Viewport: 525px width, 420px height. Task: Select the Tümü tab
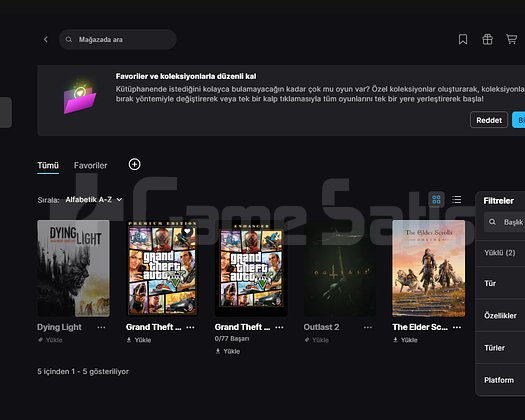[x=48, y=165]
